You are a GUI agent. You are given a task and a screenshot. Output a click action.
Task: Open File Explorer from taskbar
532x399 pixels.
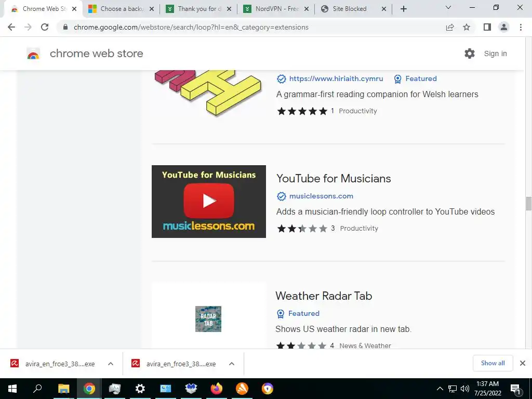[63, 389]
